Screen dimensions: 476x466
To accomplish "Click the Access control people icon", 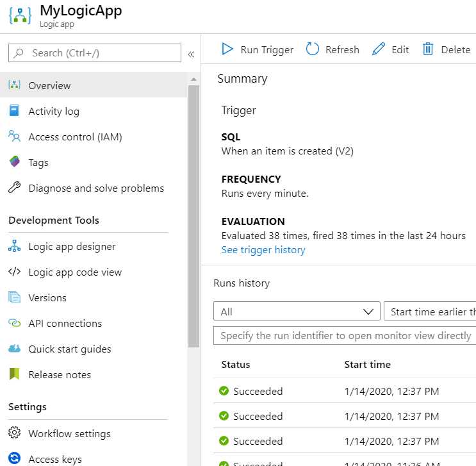I will pos(14,137).
